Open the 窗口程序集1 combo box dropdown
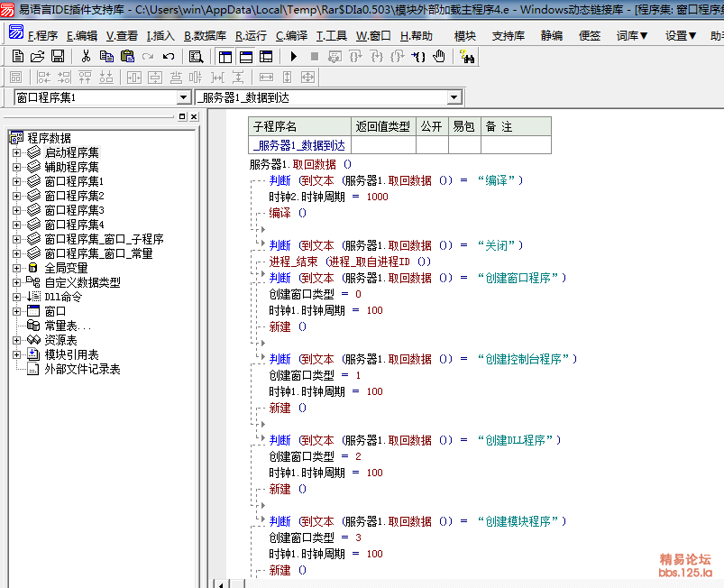 (183, 97)
